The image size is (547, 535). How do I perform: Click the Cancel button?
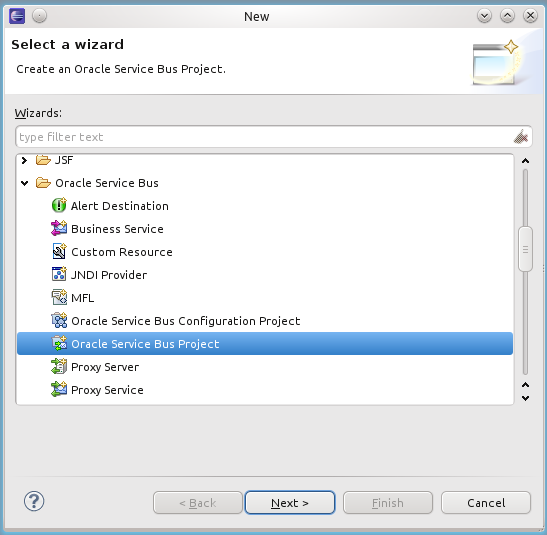486,503
